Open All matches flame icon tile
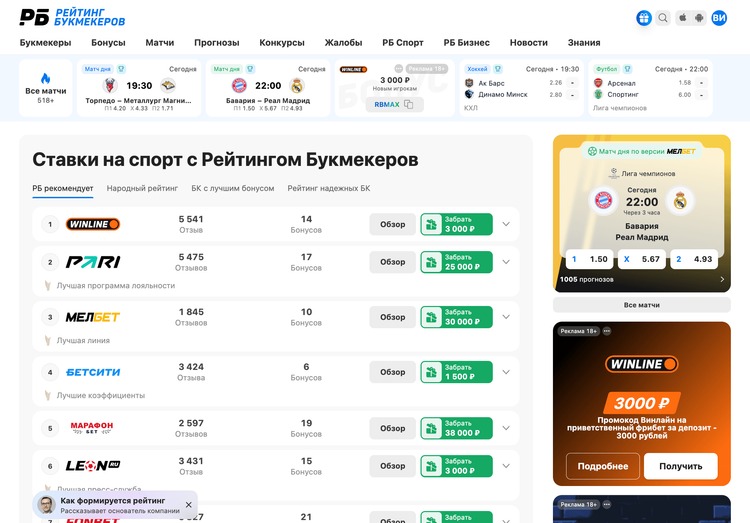The height and width of the screenshot is (523, 750). (x=45, y=87)
